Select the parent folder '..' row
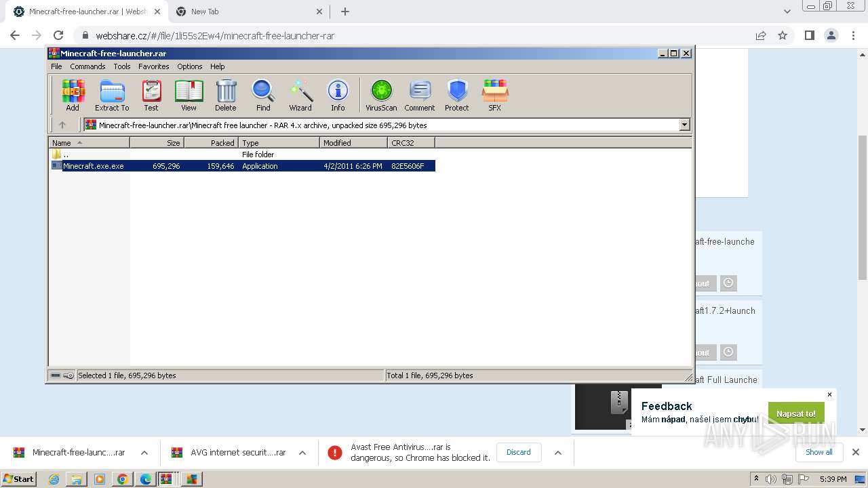The height and width of the screenshot is (488, 868). point(243,155)
